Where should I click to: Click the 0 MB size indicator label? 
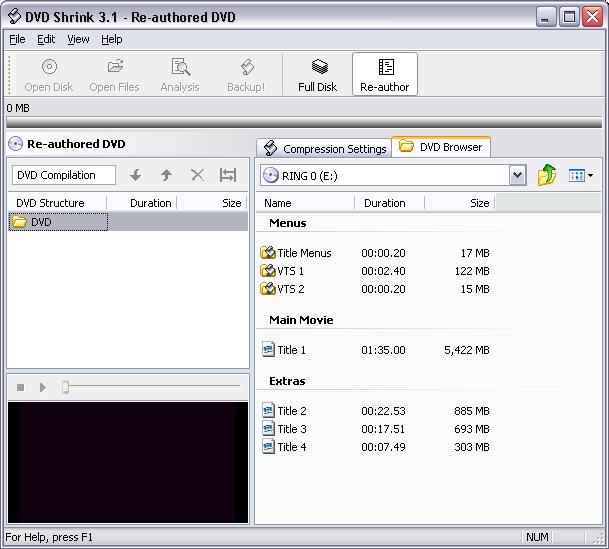click(18, 108)
